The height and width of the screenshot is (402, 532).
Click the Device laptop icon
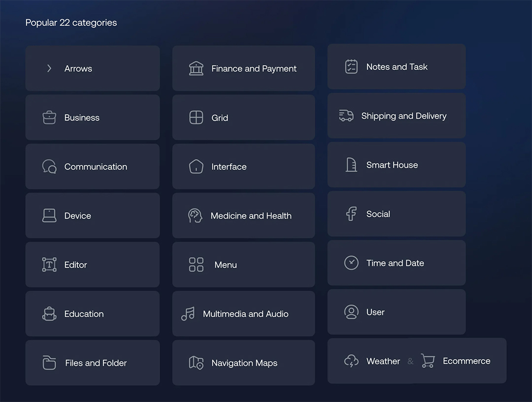pos(49,216)
